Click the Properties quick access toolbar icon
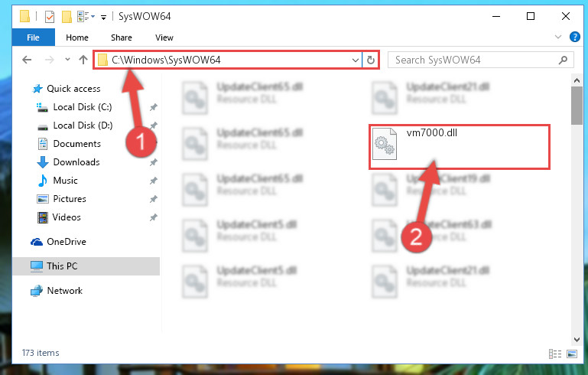The image size is (588, 375). [x=49, y=17]
